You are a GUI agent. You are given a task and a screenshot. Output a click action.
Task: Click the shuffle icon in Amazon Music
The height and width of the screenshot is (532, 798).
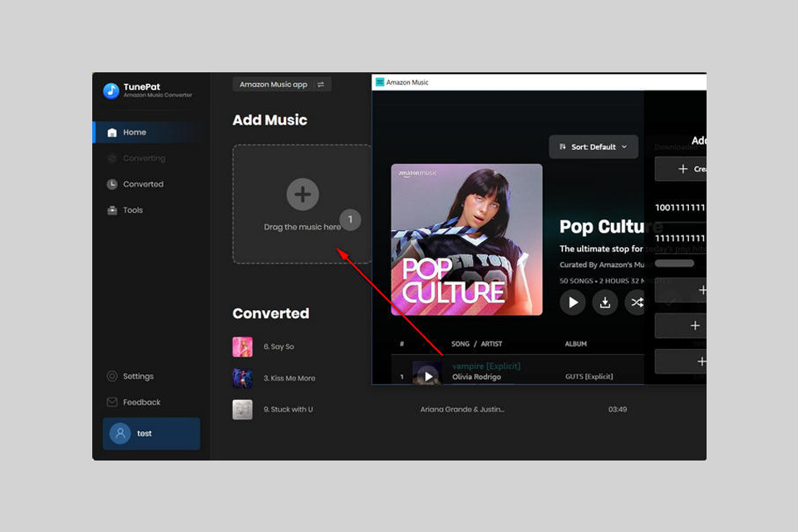[x=637, y=303]
